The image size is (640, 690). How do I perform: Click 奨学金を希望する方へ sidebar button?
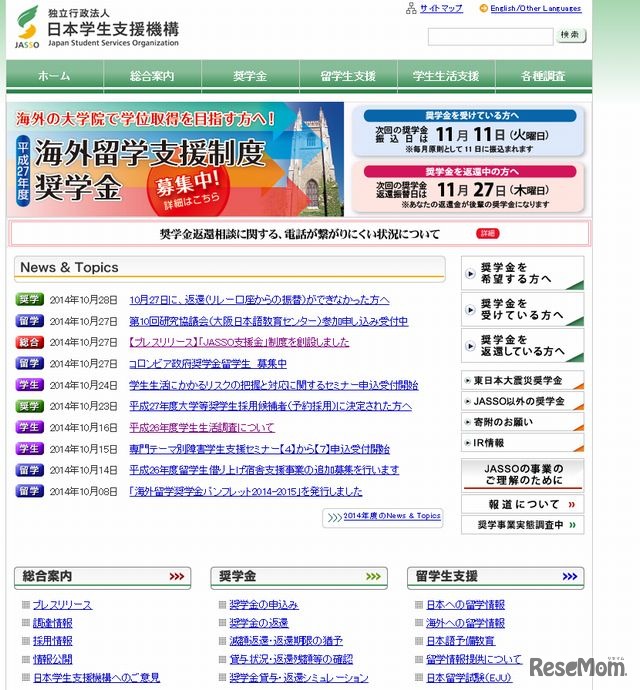[x=522, y=273]
